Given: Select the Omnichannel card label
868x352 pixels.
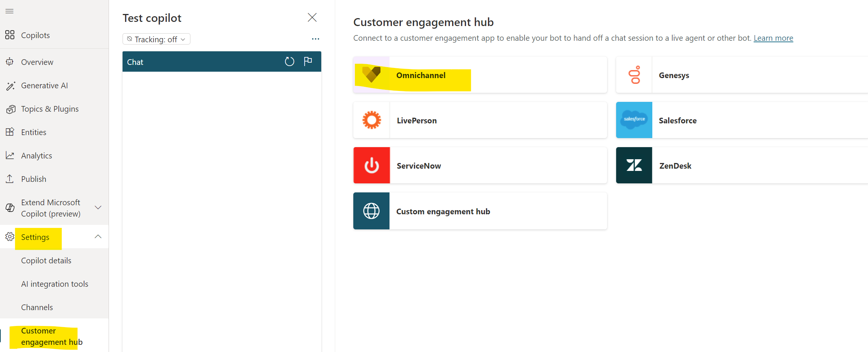Looking at the screenshot, I should [x=421, y=75].
